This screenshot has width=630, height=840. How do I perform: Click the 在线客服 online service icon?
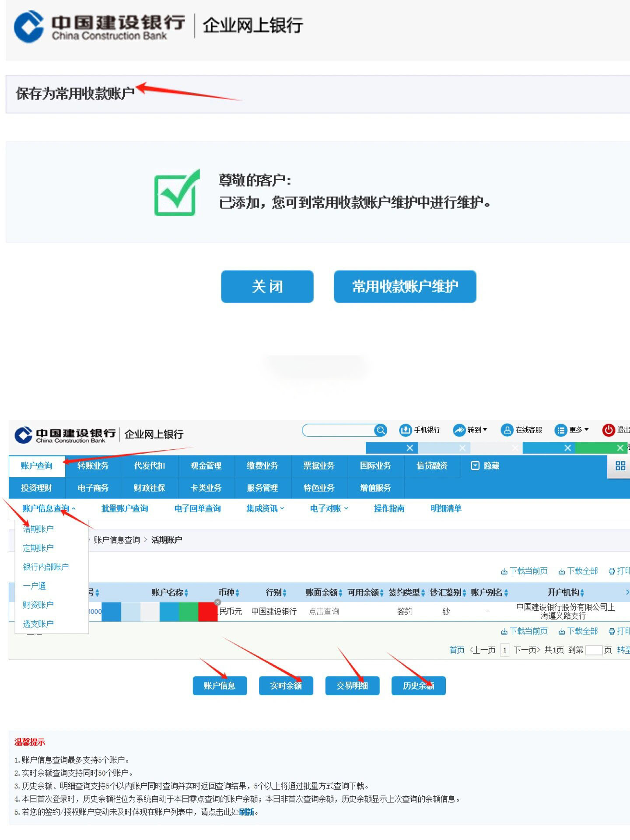[507, 430]
